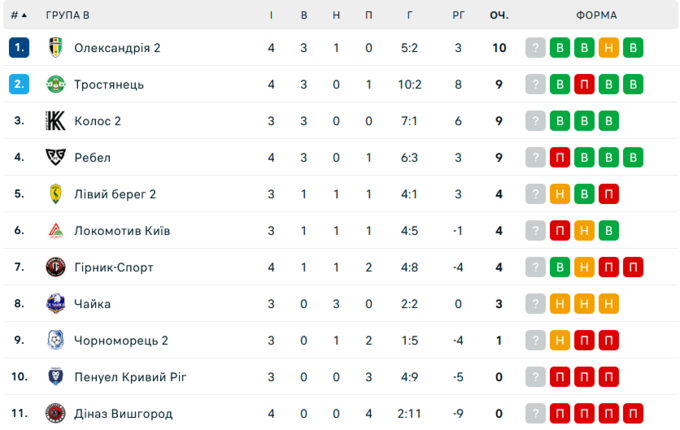680x430 pixels.
Task: Click Олександрія 2's orange draw form badge
Action: 608,48
